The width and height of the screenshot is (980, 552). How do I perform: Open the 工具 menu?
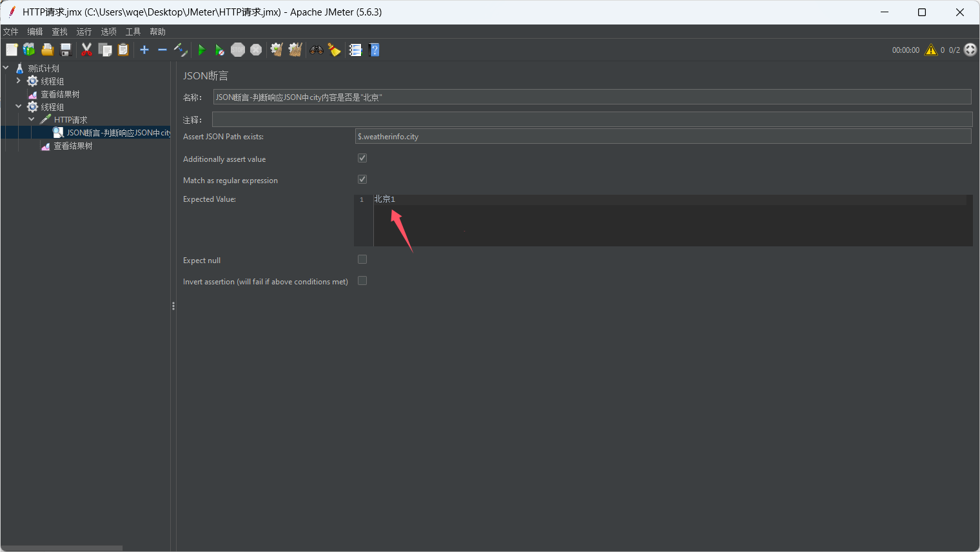click(133, 32)
